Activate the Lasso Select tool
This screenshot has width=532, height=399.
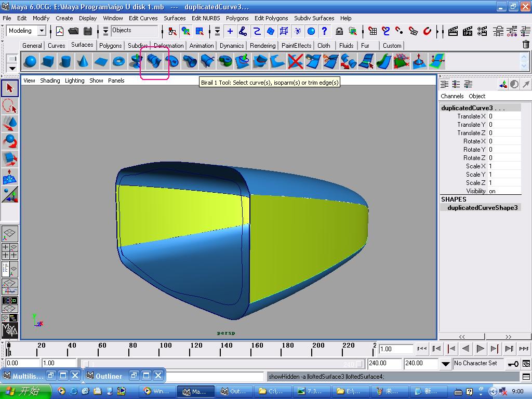click(10, 106)
